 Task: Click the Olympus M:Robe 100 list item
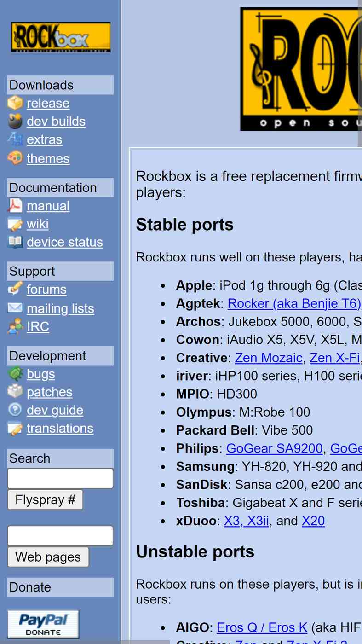pyautogui.click(x=243, y=412)
